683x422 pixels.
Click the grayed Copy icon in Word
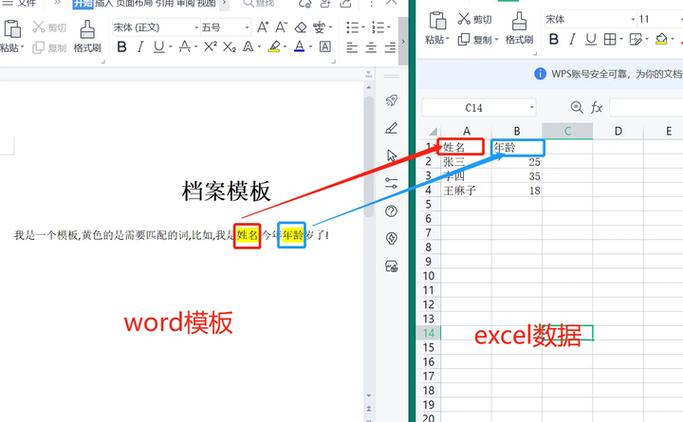pyautogui.click(x=38, y=47)
